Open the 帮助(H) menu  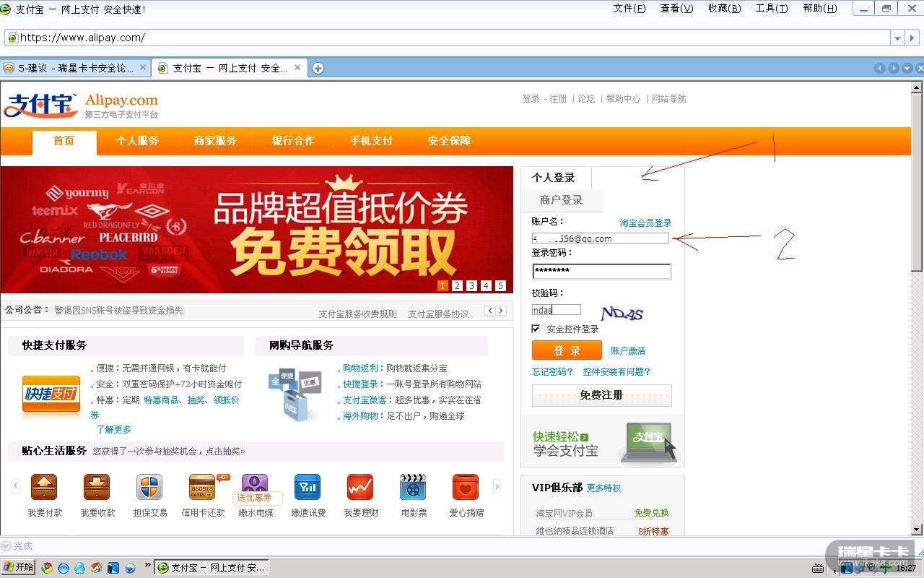click(x=820, y=9)
